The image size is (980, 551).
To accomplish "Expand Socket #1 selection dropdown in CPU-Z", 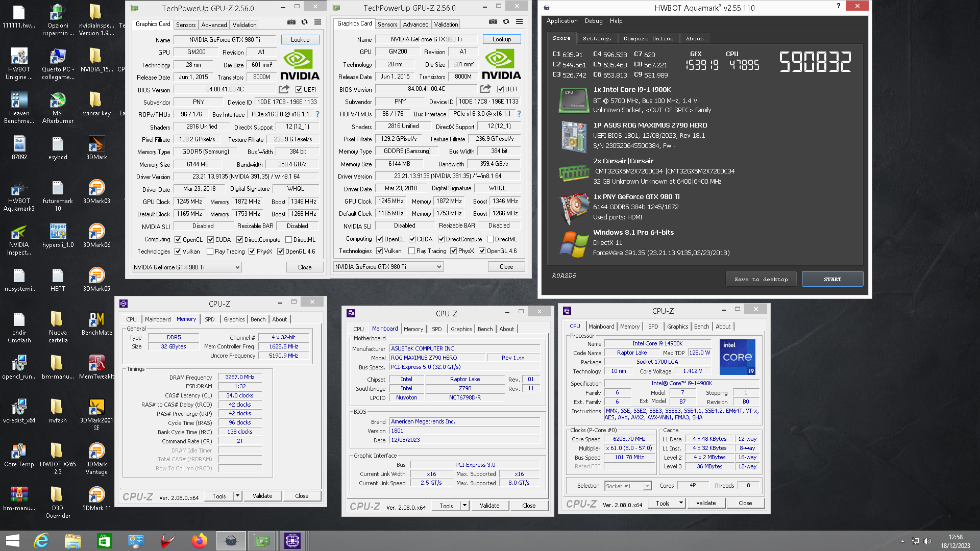I will click(647, 486).
